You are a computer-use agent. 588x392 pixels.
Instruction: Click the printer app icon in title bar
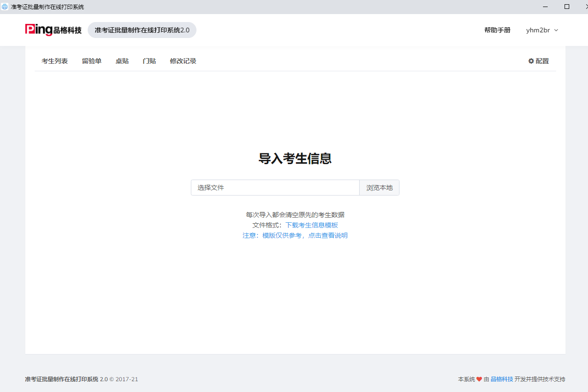coord(5,7)
